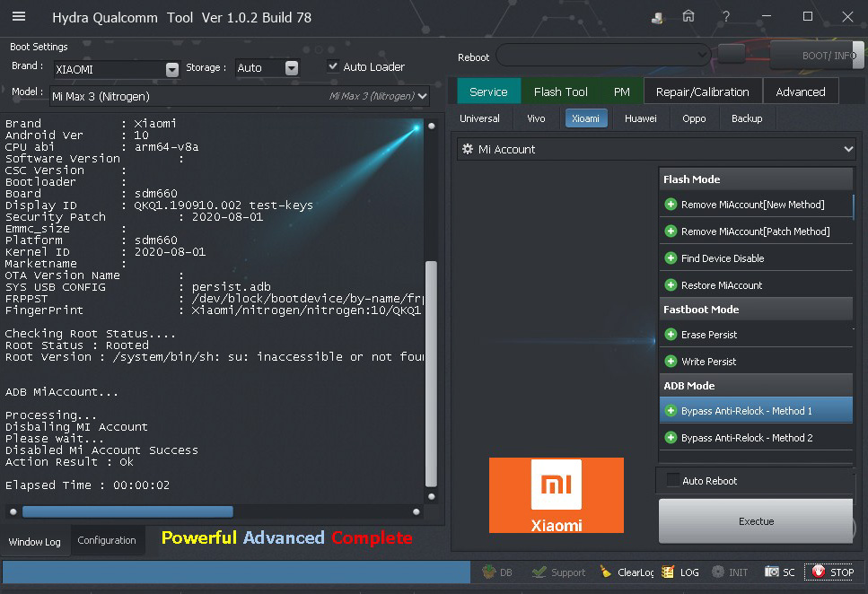
Task: Switch to the Flash Tool tab
Action: click(x=560, y=92)
